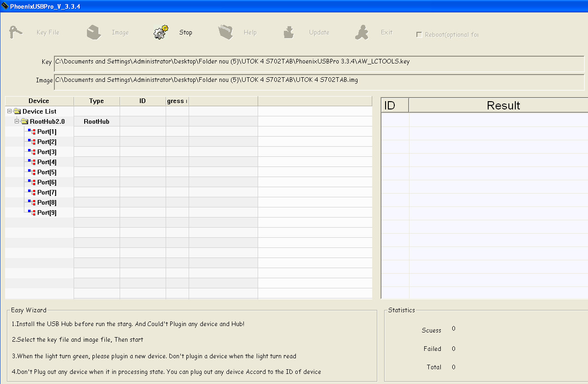Click the Image box icon

point(94,32)
